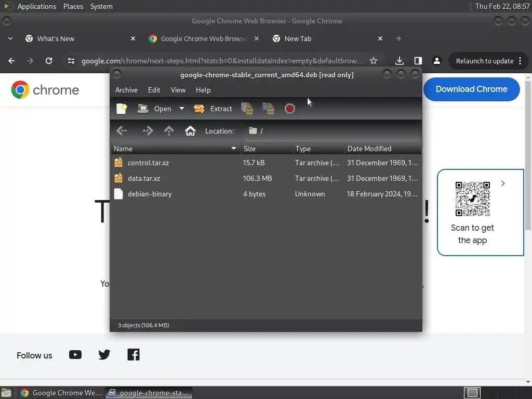Create a new archive with the toolbar icon
Viewport: 532px width, 399px height.
(x=122, y=109)
